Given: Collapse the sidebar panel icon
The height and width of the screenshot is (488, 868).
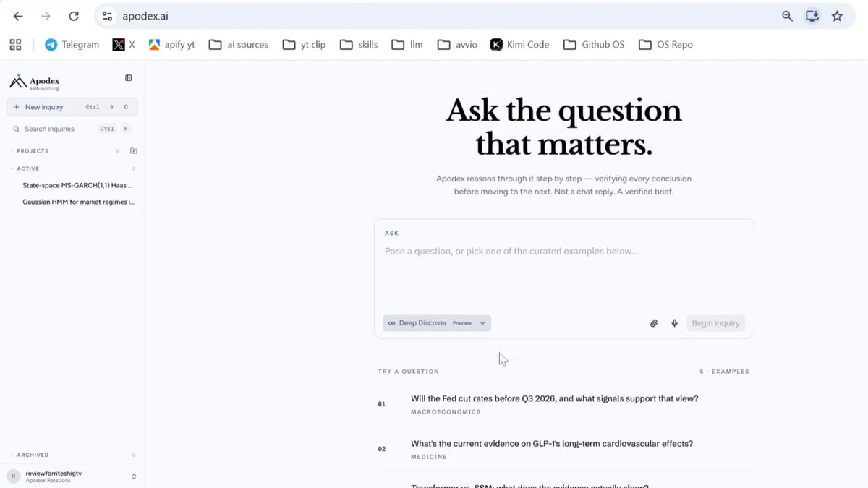Looking at the screenshot, I should click(128, 78).
